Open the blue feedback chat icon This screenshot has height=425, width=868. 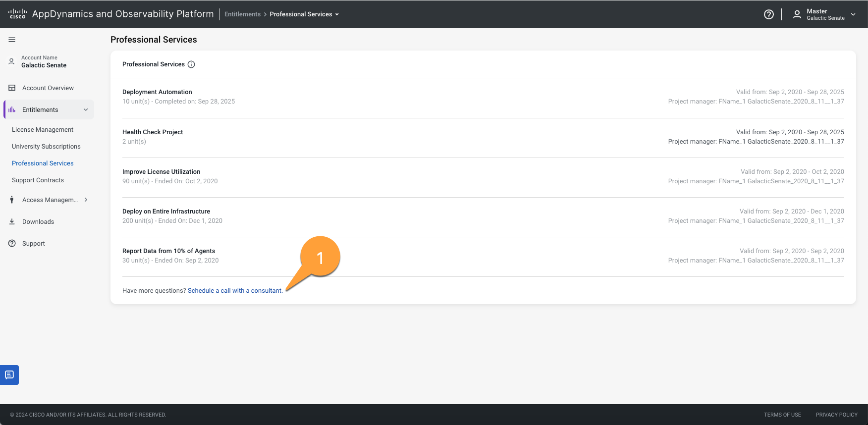9,375
